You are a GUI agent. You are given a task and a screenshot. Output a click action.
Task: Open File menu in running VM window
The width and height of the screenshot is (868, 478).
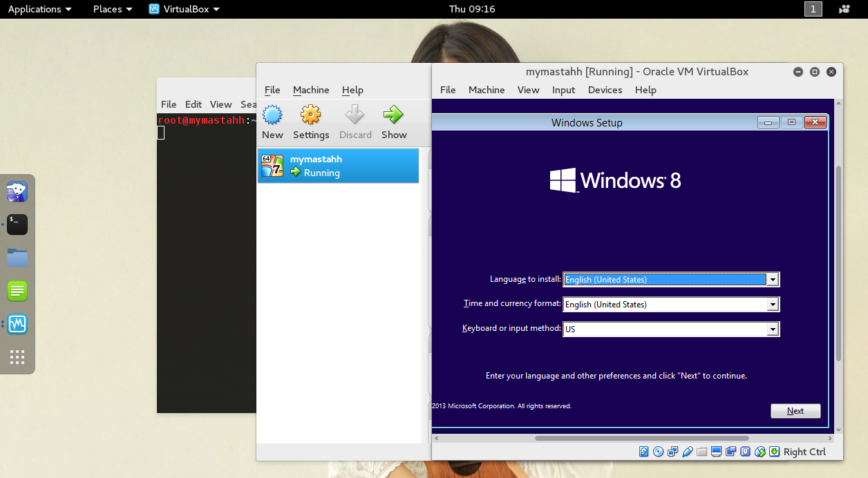pyautogui.click(x=448, y=90)
